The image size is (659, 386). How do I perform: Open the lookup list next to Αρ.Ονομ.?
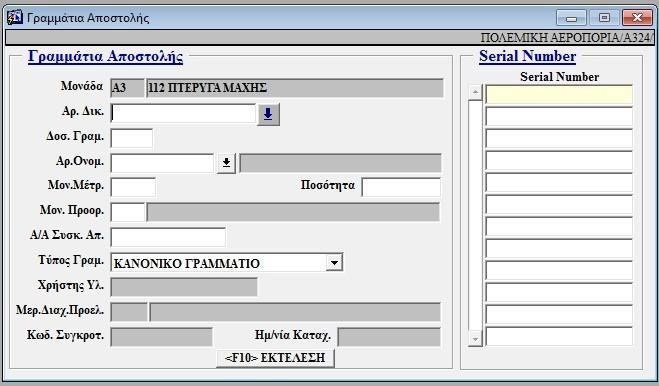[226, 163]
